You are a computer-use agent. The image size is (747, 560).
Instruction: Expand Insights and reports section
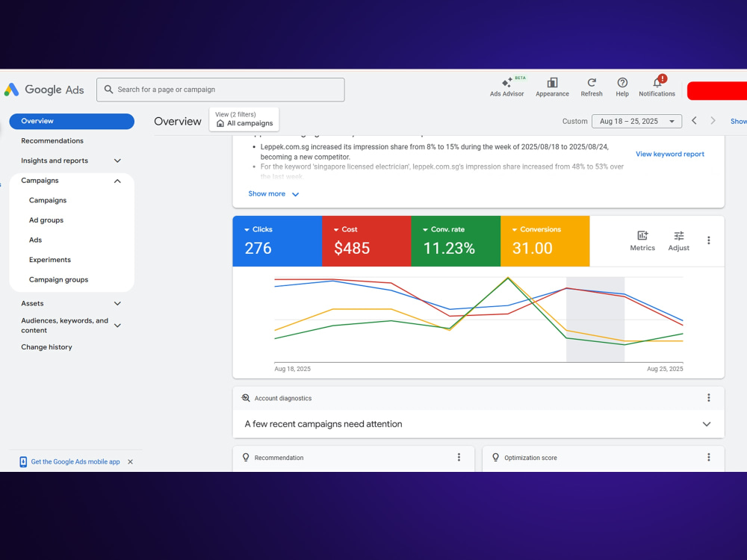point(117,161)
